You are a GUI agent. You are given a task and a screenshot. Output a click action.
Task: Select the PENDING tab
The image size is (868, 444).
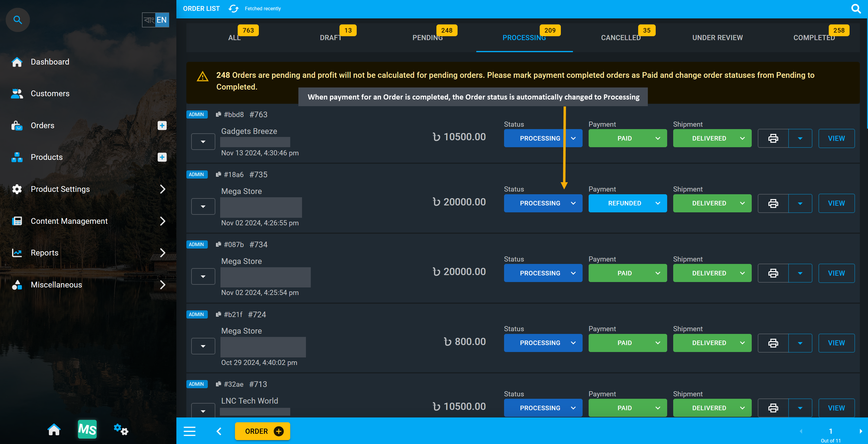tap(427, 37)
